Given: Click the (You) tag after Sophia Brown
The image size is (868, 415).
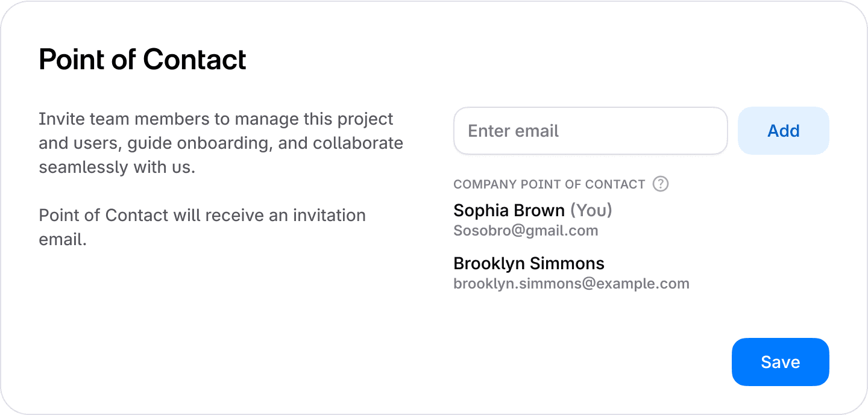Looking at the screenshot, I should click(x=591, y=210).
